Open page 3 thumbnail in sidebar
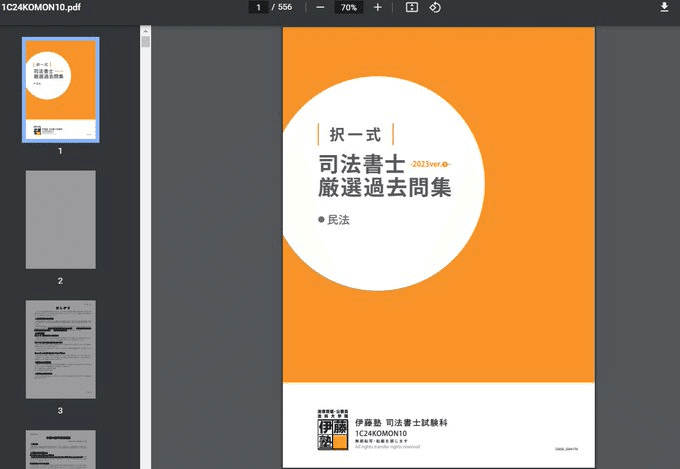Image resolution: width=680 pixels, height=469 pixels. click(61, 349)
